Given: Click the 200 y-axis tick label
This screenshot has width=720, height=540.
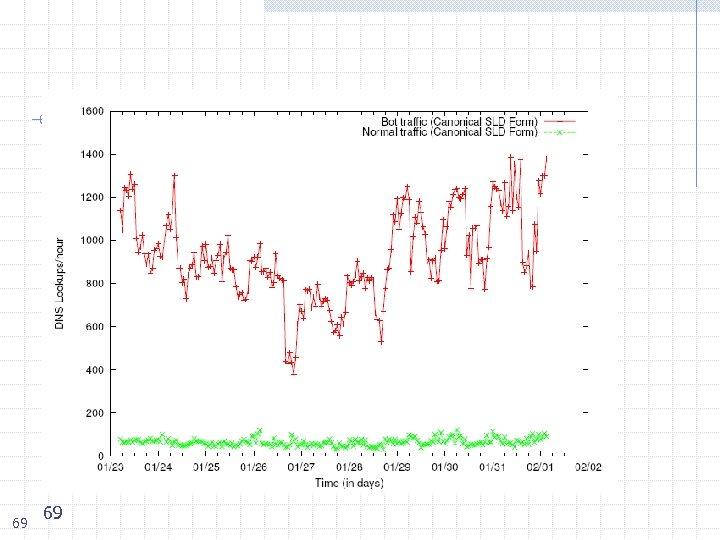Looking at the screenshot, I should (x=95, y=413).
